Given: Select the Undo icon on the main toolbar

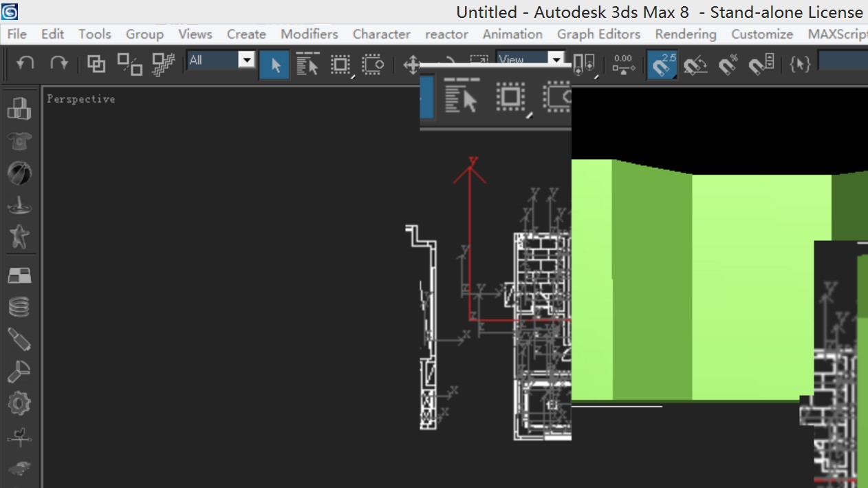Looking at the screenshot, I should [x=26, y=63].
